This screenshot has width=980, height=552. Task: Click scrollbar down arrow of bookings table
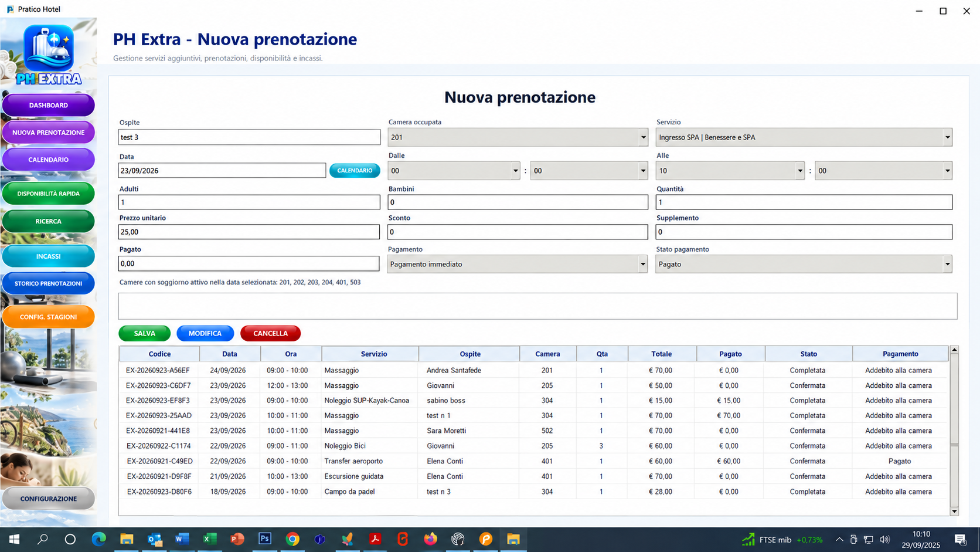[x=954, y=512]
